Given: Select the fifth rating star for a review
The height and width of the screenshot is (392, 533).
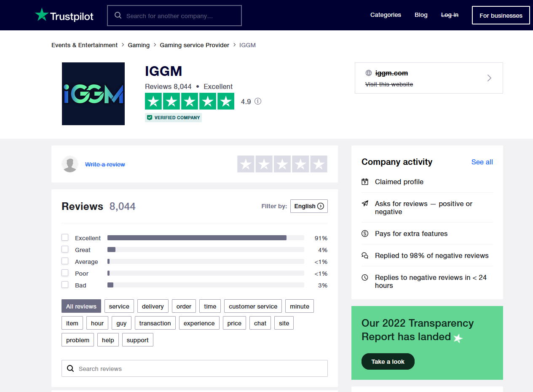Looking at the screenshot, I should [319, 164].
